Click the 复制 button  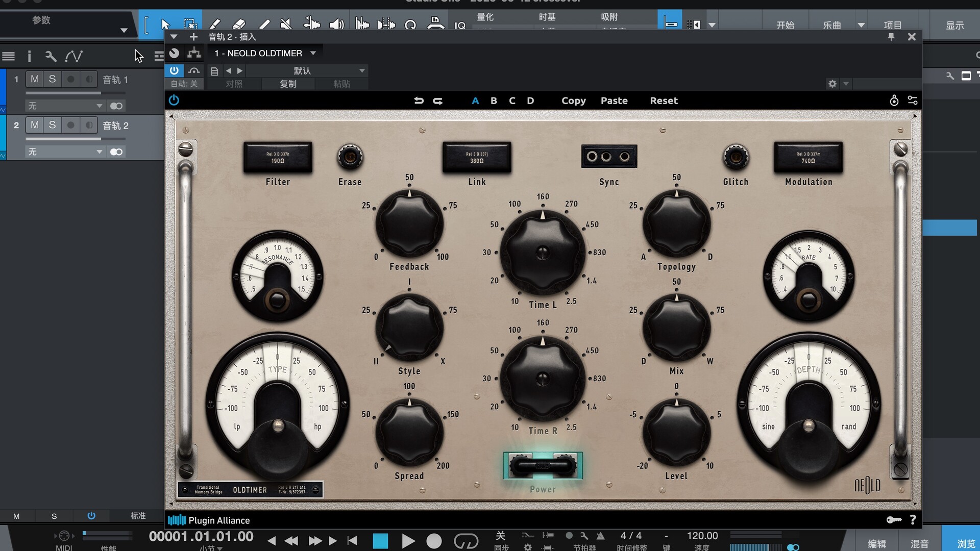pos(288,84)
